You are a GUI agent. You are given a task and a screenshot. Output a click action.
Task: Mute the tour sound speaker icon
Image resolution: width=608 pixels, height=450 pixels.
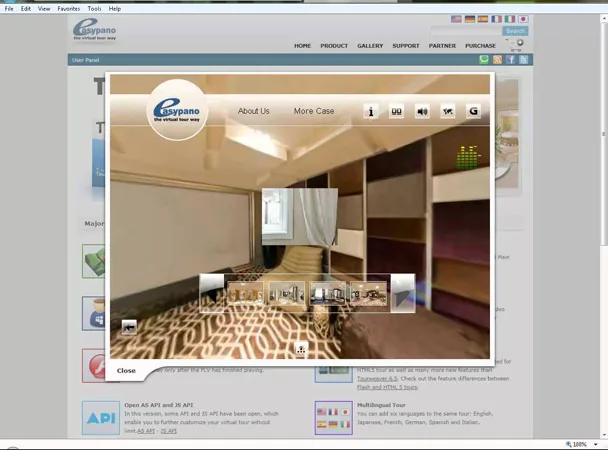click(422, 112)
